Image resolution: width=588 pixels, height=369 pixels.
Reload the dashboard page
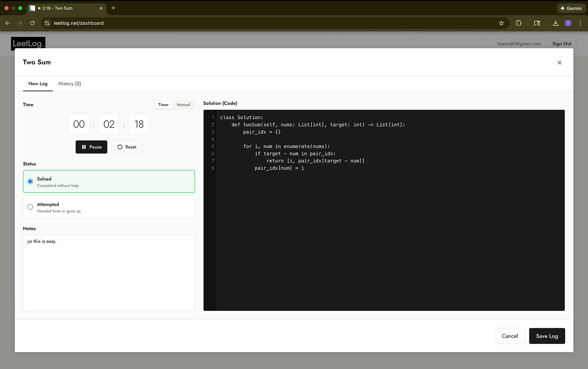[32, 23]
